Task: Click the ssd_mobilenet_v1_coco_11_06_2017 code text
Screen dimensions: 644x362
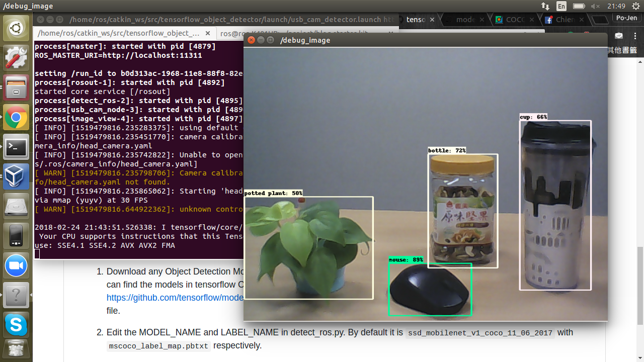Action: (480, 333)
